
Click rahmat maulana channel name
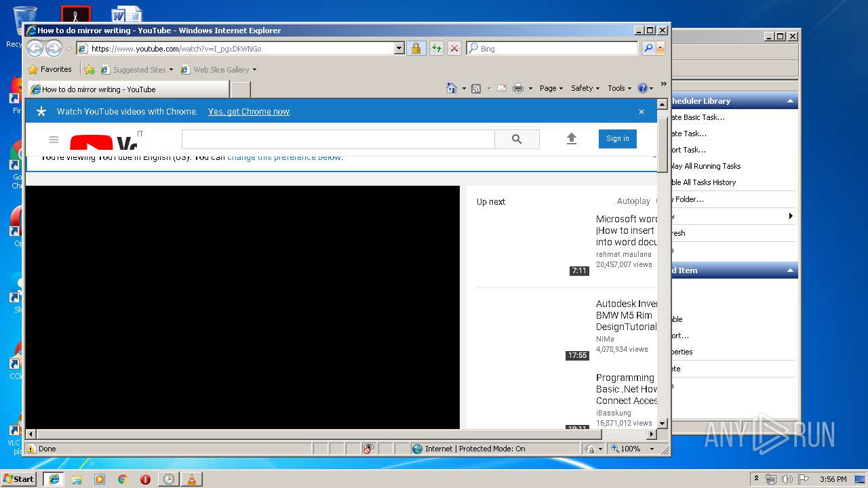[623, 254]
